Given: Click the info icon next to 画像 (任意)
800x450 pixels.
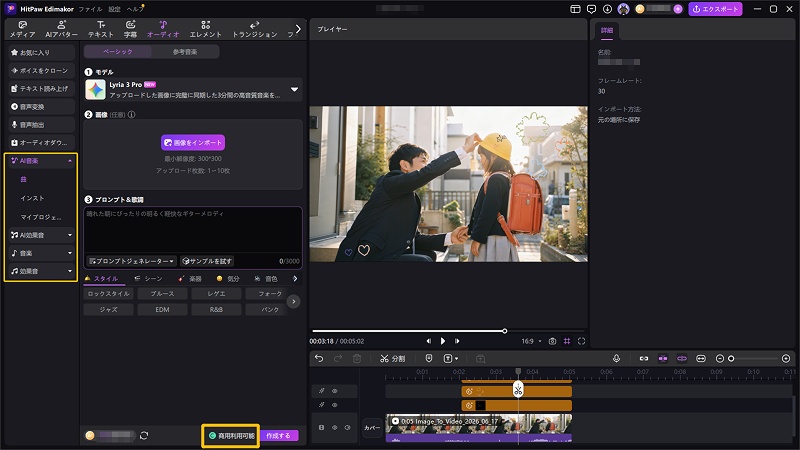Looking at the screenshot, I should [132, 115].
